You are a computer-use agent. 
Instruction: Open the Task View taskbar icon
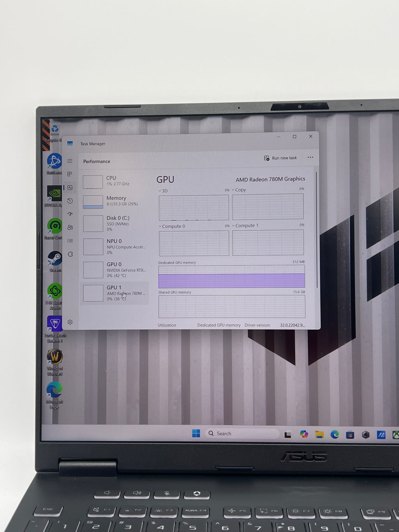pos(288,435)
